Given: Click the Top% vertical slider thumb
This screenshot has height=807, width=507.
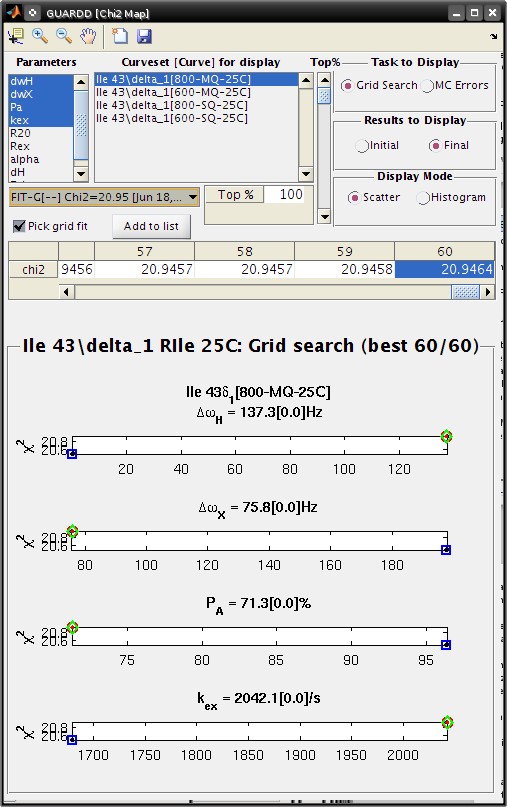Looking at the screenshot, I should 324,96.
